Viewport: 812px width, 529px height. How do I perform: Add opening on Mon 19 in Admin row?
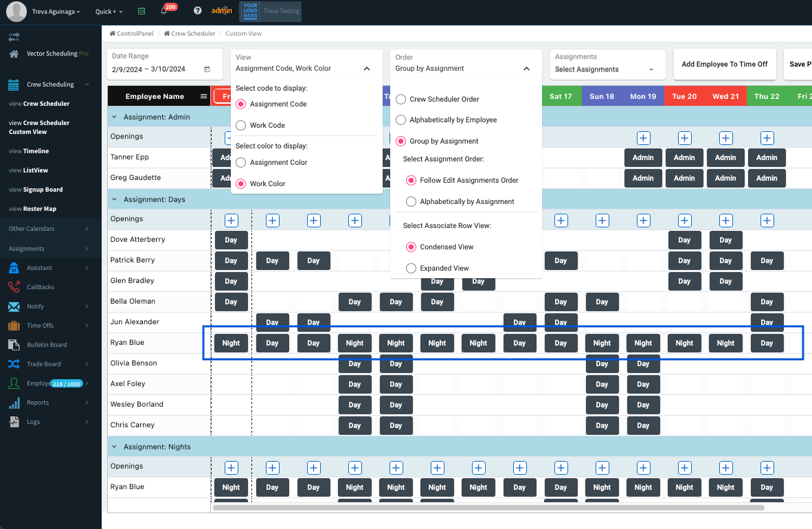(643, 138)
